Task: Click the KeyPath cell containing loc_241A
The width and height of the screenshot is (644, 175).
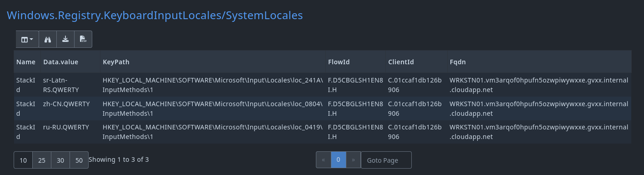Action: pos(213,85)
